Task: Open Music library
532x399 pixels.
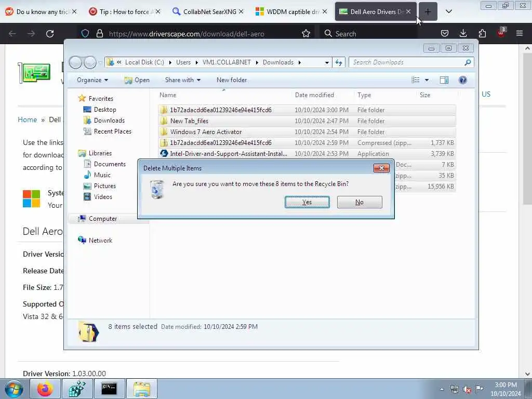Action: click(102, 175)
